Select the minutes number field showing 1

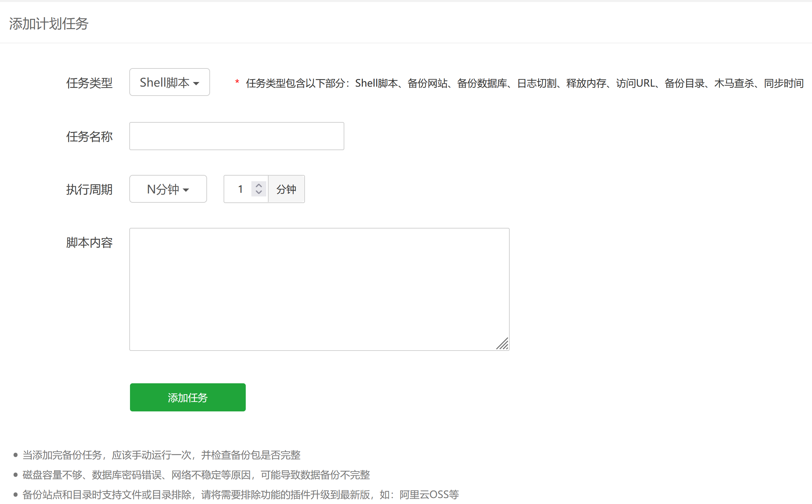[x=240, y=189]
